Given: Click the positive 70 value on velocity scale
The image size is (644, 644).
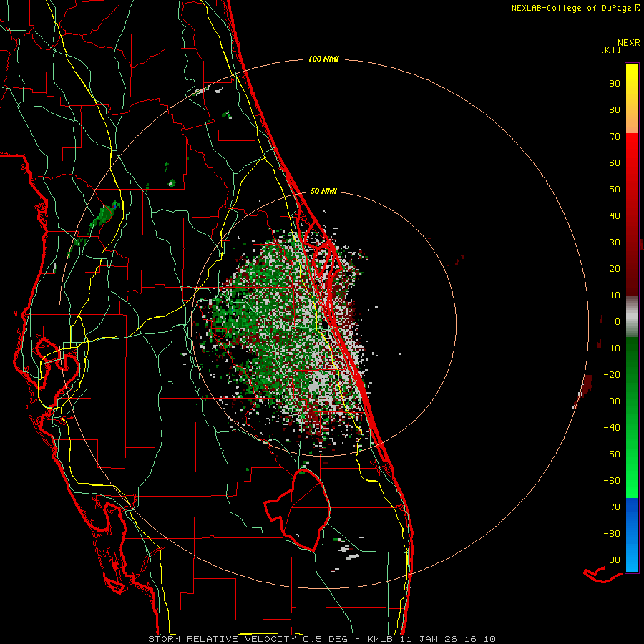Looking at the screenshot, I should click(615, 137).
